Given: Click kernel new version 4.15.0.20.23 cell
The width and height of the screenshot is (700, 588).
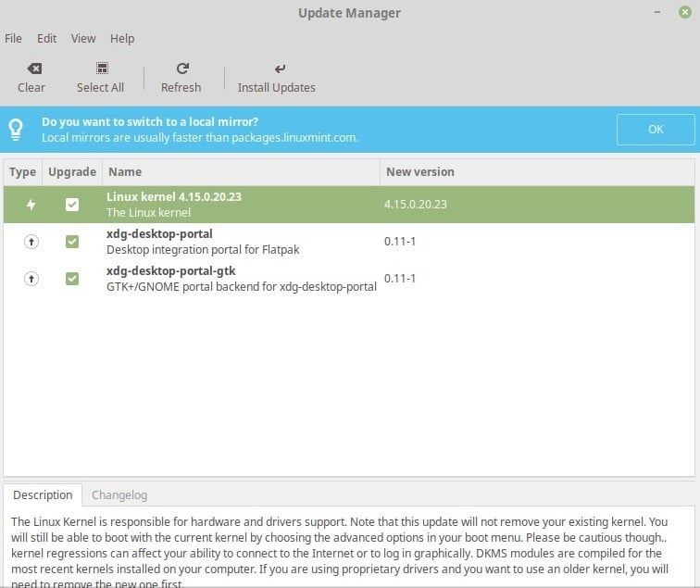Looking at the screenshot, I should (415, 205).
